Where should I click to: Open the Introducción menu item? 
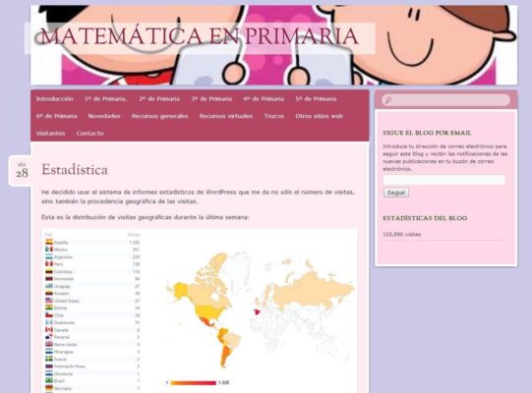55,98
